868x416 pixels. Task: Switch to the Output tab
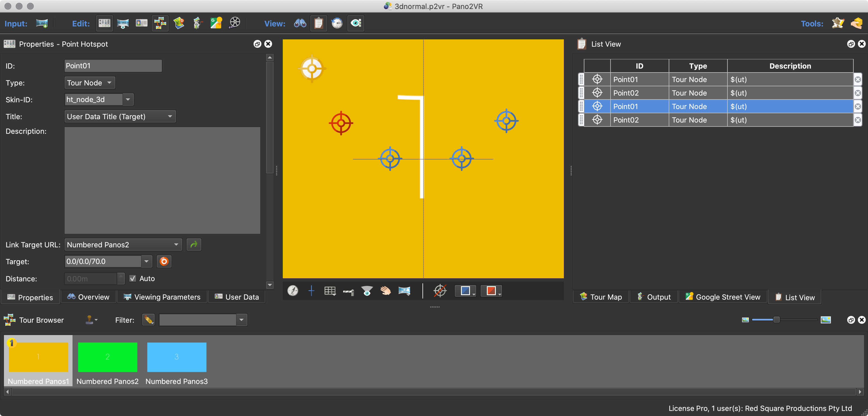pyautogui.click(x=654, y=297)
